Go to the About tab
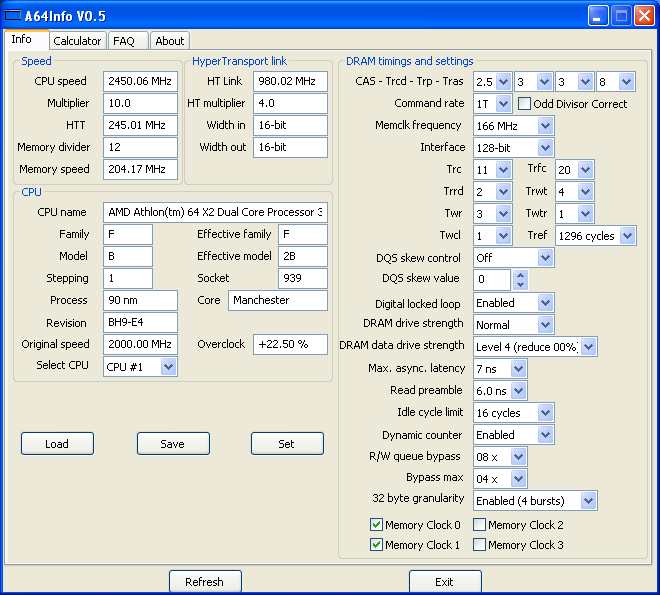Screen dimensions: 660x595 pyautogui.click(x=170, y=41)
